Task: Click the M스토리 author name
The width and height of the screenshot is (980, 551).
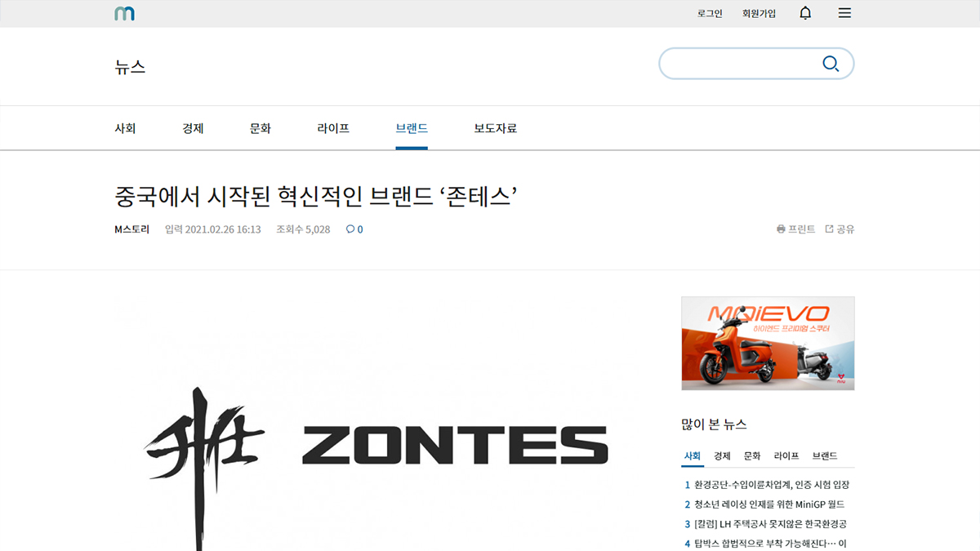Action: click(x=132, y=229)
